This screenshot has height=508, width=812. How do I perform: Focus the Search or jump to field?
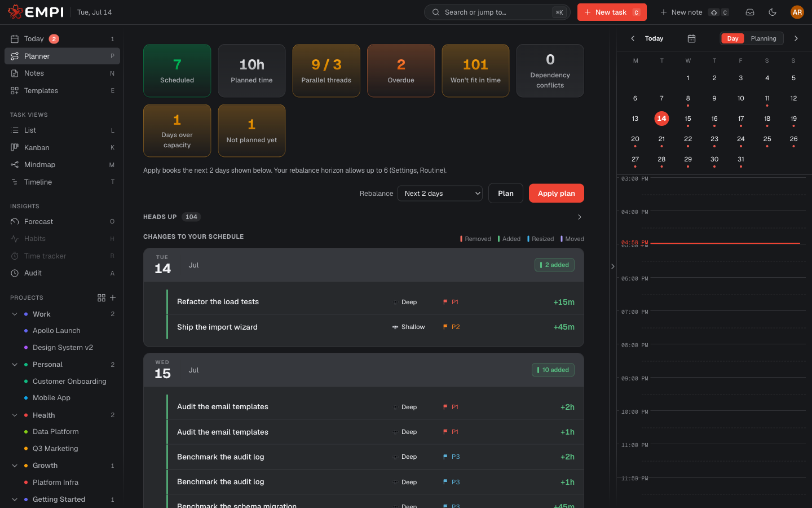click(497, 12)
